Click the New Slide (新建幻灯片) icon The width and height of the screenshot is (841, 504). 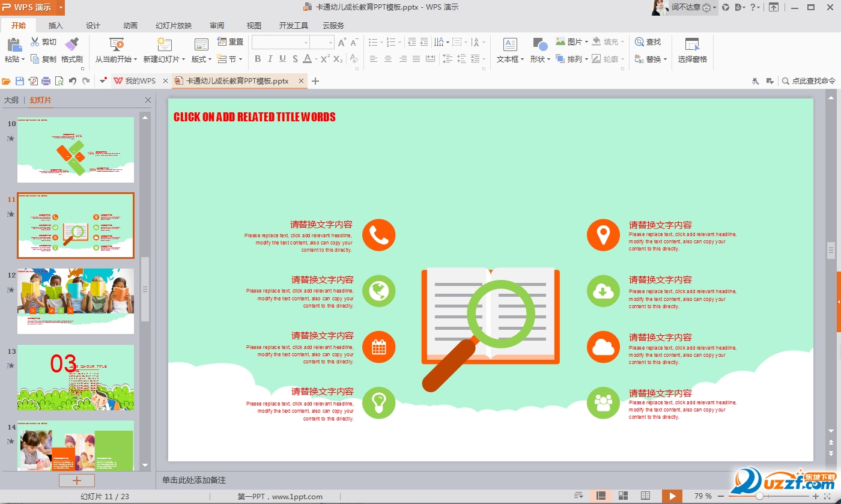pyautogui.click(x=165, y=45)
